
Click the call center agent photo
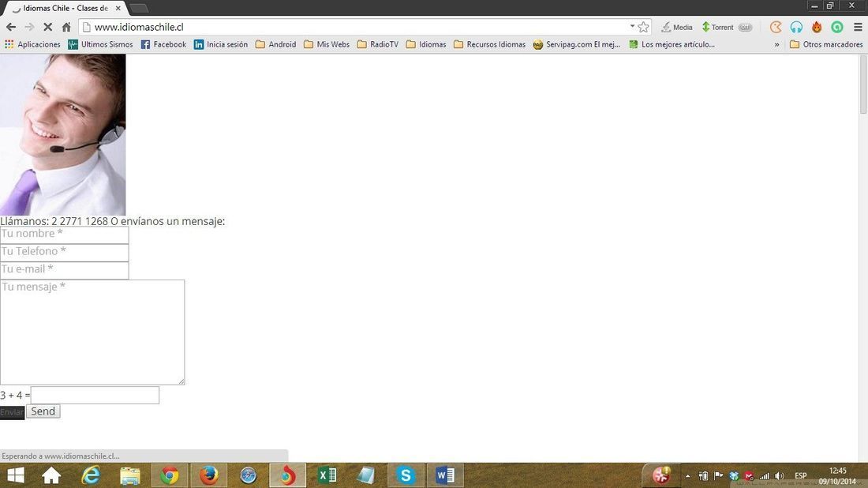click(62, 134)
